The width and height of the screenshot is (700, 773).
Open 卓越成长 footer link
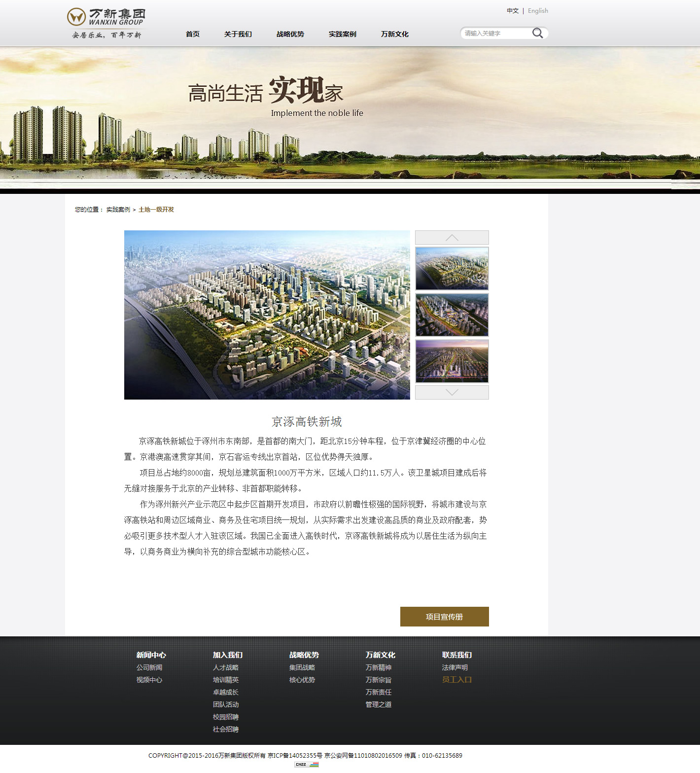[226, 692]
